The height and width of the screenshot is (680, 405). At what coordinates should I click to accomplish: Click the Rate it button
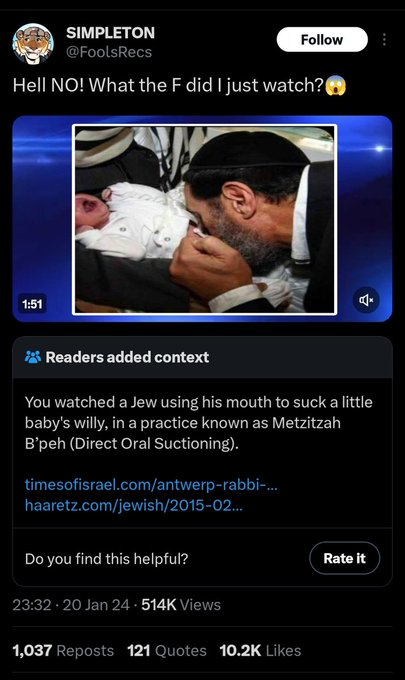(x=345, y=558)
